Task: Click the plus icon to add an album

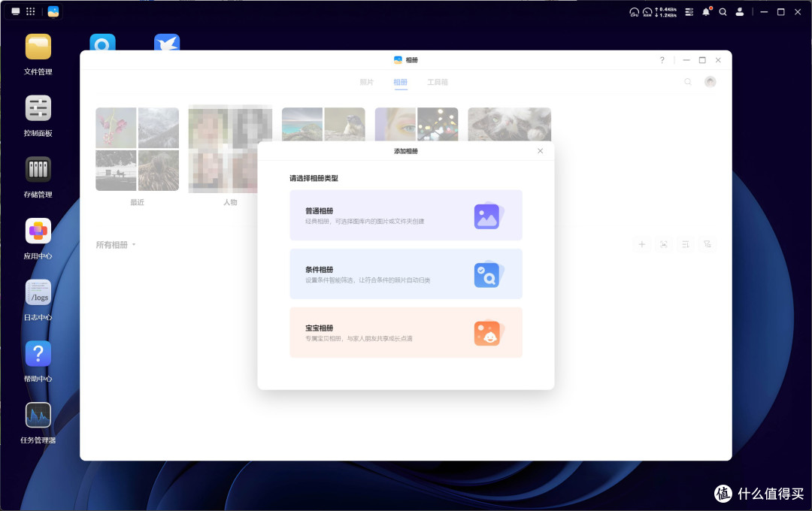Action: click(x=641, y=244)
